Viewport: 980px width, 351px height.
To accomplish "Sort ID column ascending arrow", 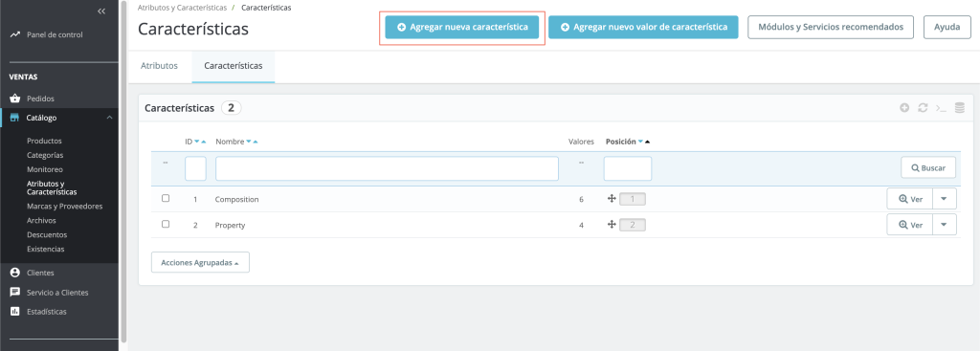I will point(204,142).
